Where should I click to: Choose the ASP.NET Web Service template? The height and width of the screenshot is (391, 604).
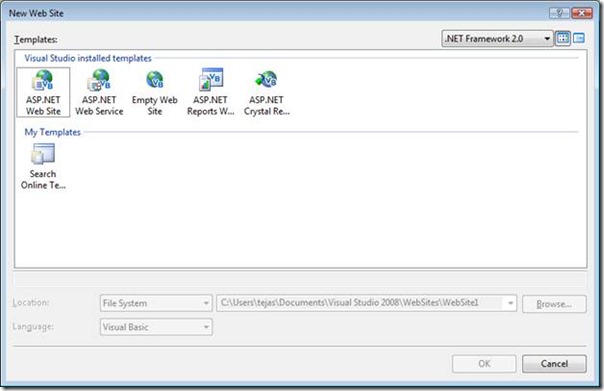[x=99, y=92]
